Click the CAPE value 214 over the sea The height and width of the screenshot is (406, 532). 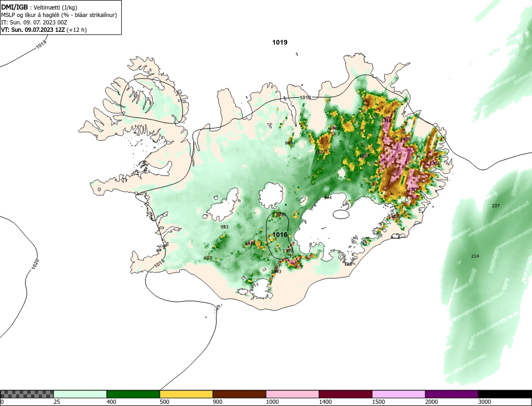click(475, 256)
